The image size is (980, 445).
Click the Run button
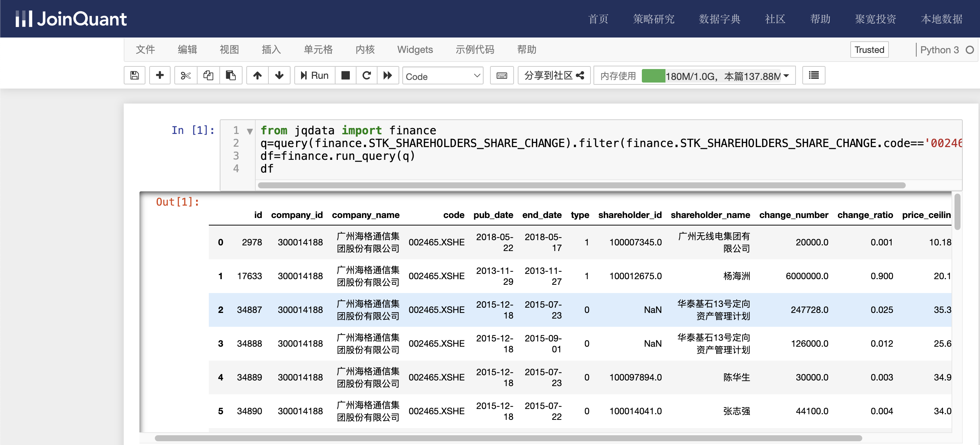point(315,75)
